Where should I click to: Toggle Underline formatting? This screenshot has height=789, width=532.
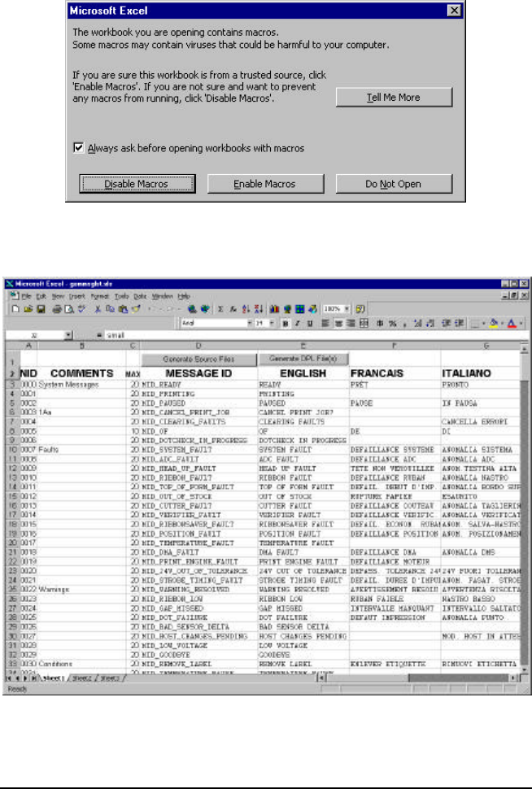click(310, 323)
